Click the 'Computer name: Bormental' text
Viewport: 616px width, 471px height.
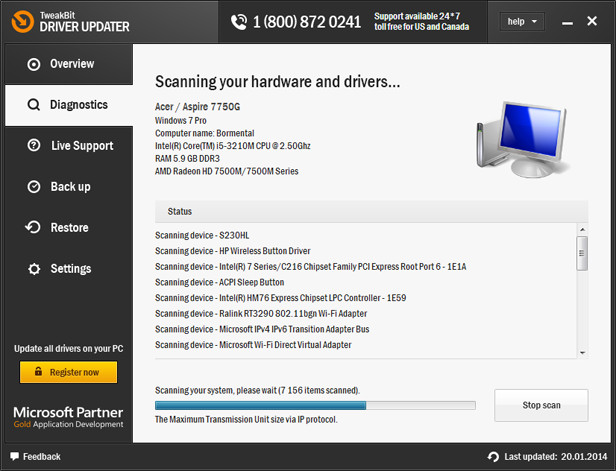click(204, 133)
